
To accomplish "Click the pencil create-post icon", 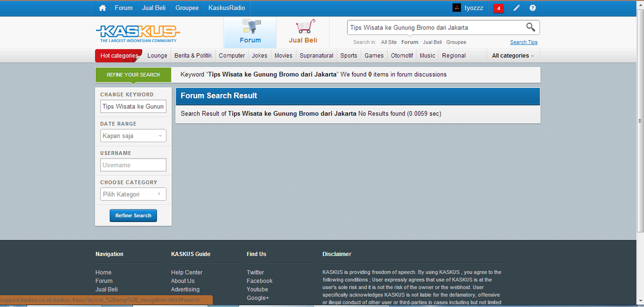I will (x=516, y=8).
